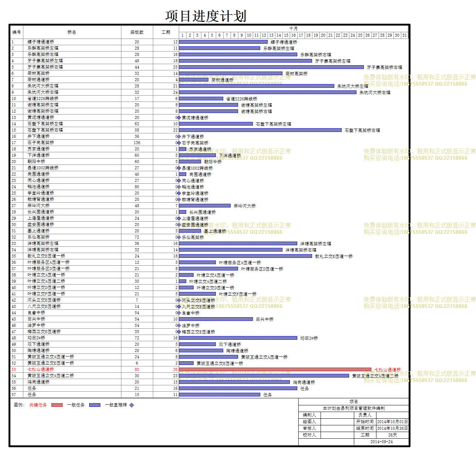Select row name 双下通道桥

point(38,344)
